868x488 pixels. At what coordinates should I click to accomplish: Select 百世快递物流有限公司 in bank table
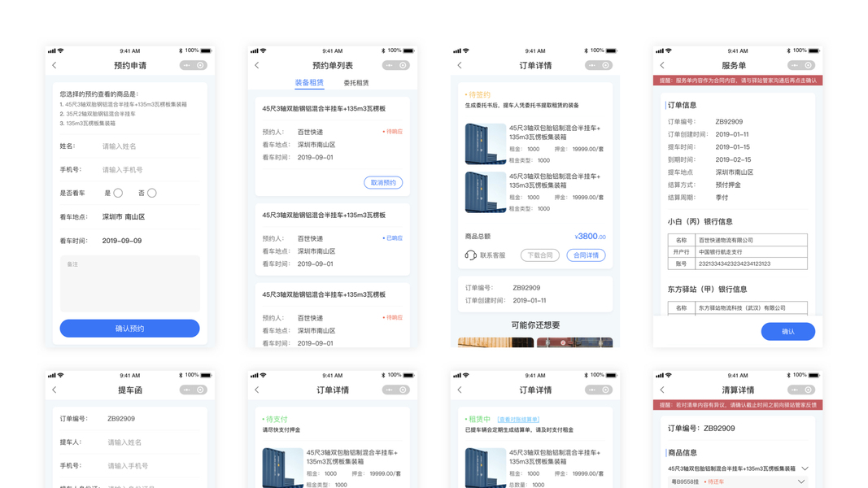coord(726,240)
